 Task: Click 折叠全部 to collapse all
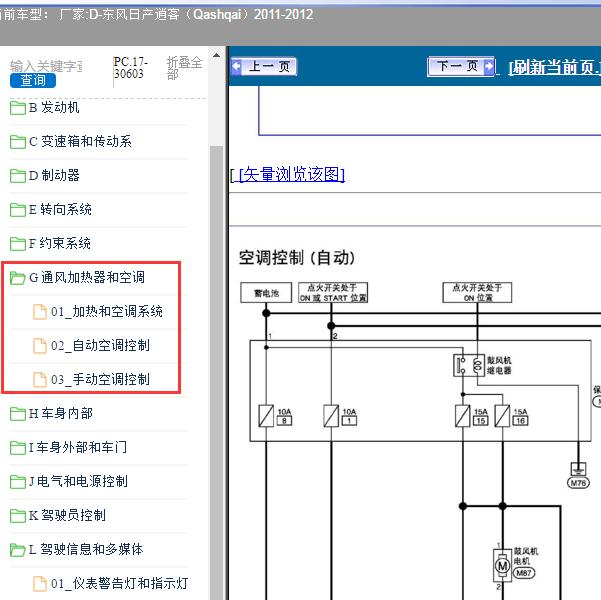[x=184, y=67]
